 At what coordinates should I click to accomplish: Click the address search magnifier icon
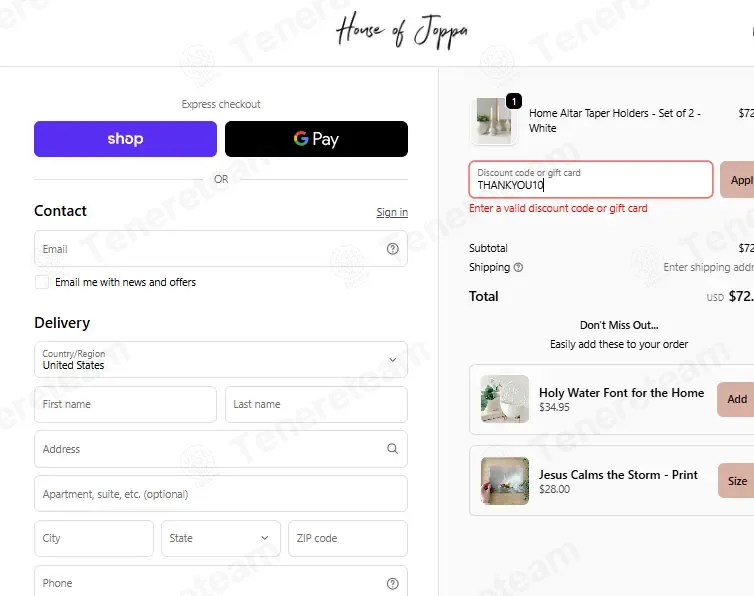click(392, 449)
